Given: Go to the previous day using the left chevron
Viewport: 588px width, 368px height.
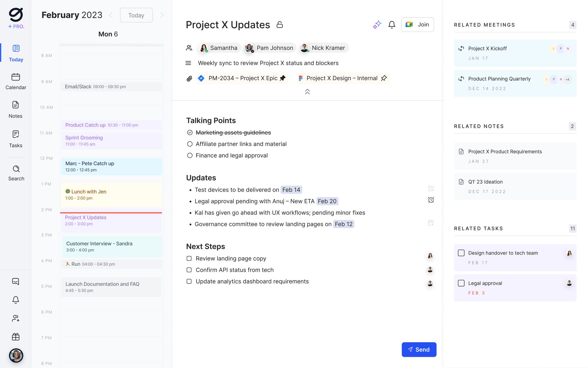Looking at the screenshot, I should [x=111, y=15].
